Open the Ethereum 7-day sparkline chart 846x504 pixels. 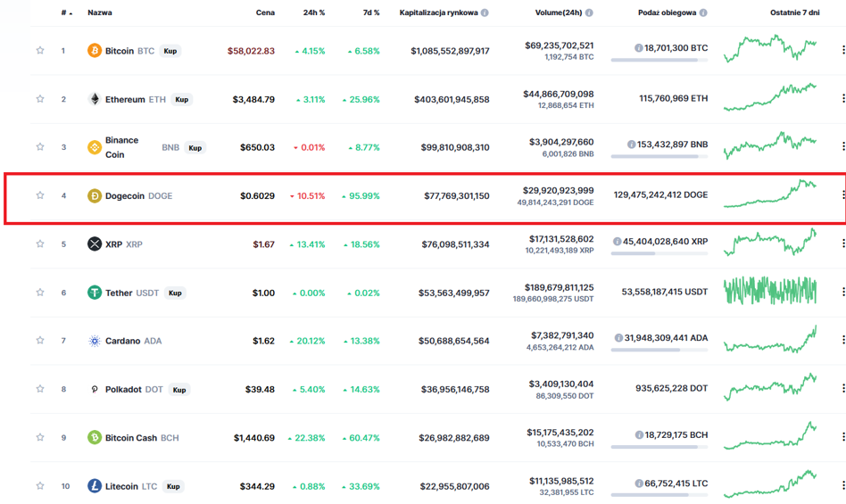pos(770,97)
